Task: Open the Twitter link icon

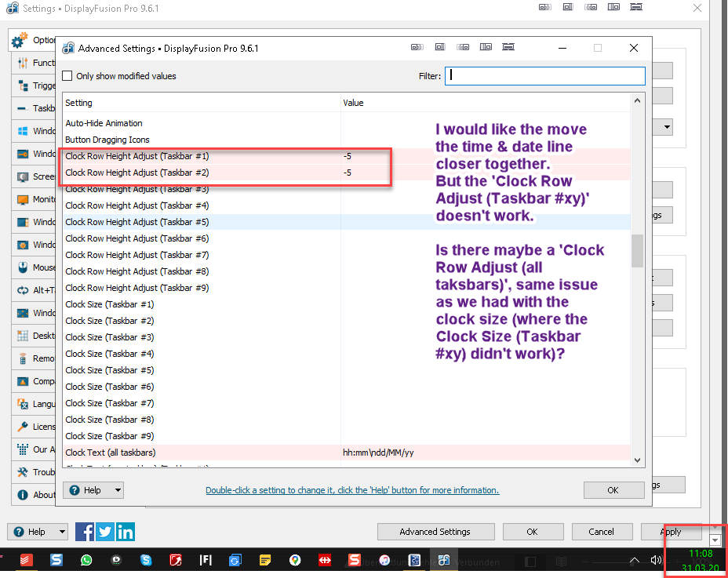Action: click(x=105, y=532)
